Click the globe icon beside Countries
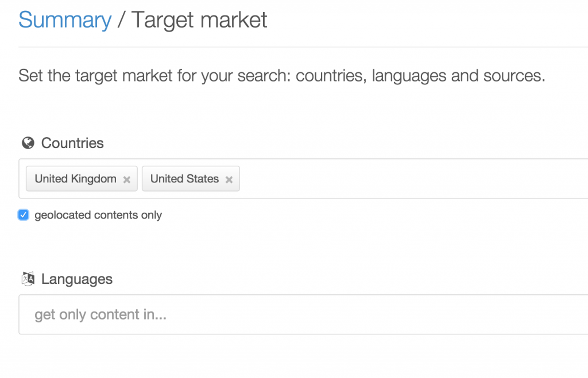This screenshot has width=588, height=378. 27,143
